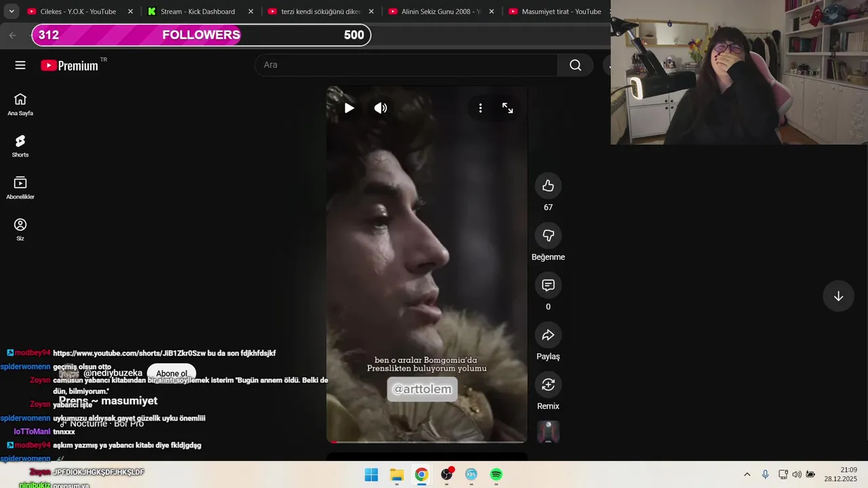This screenshot has height=488, width=868.
Task: Switch to terzi kendi söküğünü tab
Action: (x=321, y=12)
